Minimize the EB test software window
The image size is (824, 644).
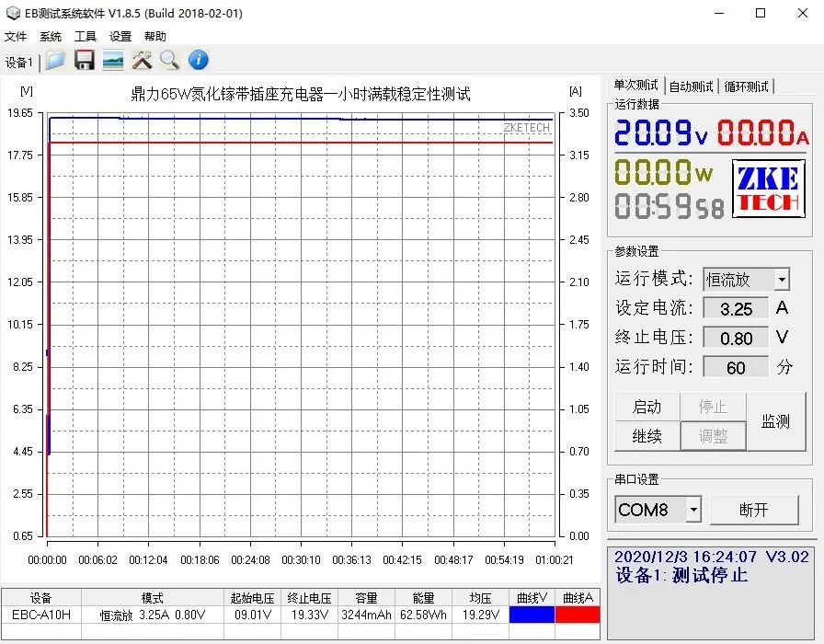click(x=719, y=13)
